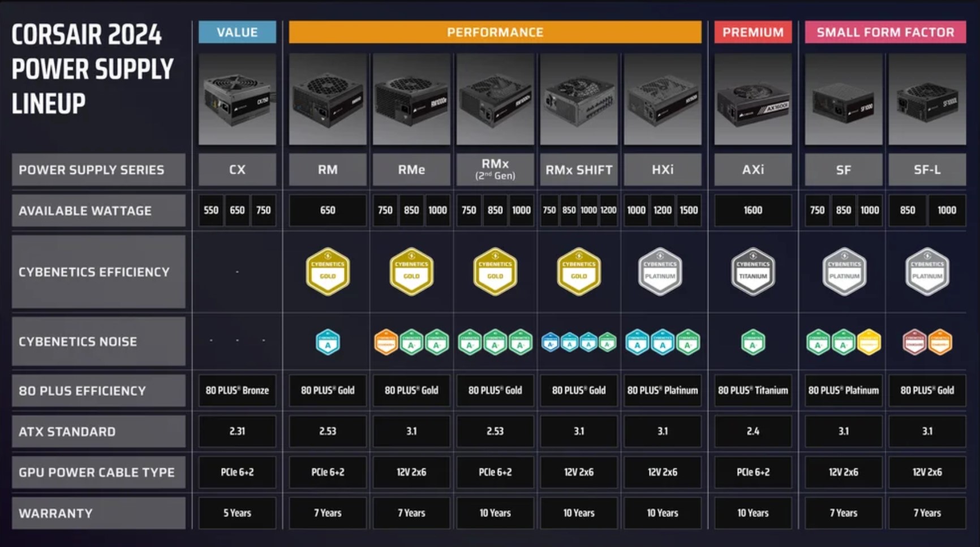Click the ATX STANDARD row label
The width and height of the screenshot is (980, 547).
98,432
